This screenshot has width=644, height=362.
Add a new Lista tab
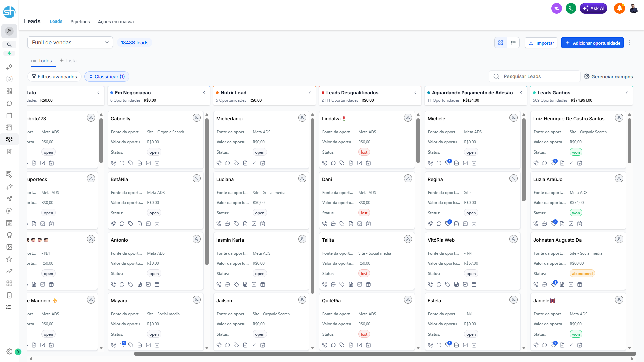click(x=68, y=61)
